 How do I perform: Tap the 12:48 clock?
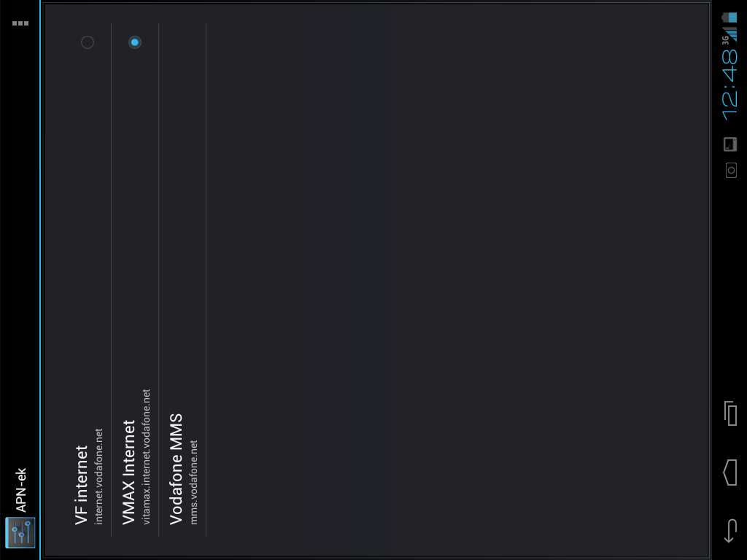[729, 85]
